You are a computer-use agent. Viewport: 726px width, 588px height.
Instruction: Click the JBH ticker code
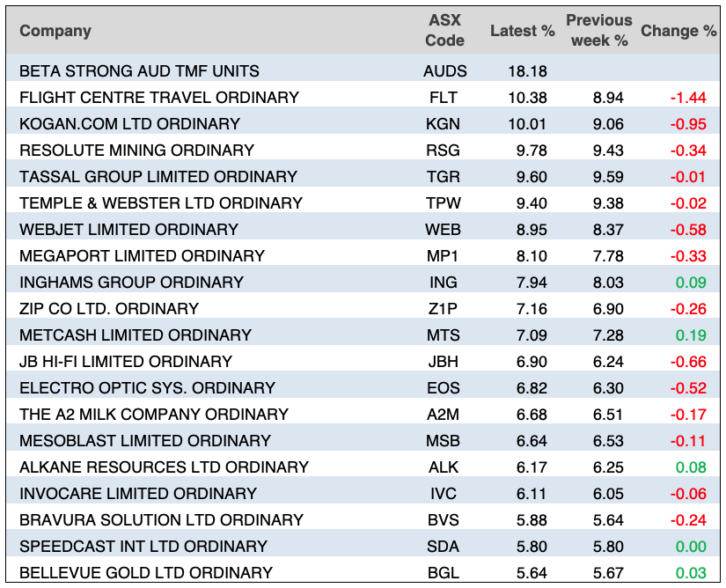(x=444, y=362)
